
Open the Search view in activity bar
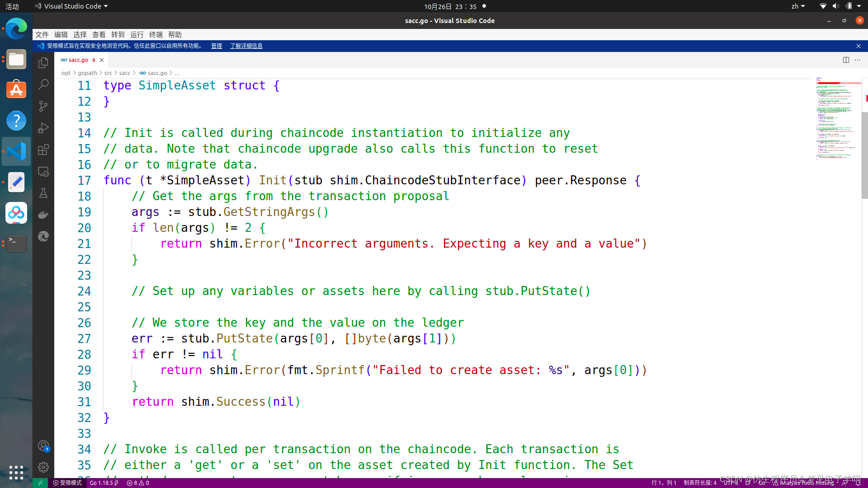pos(43,84)
